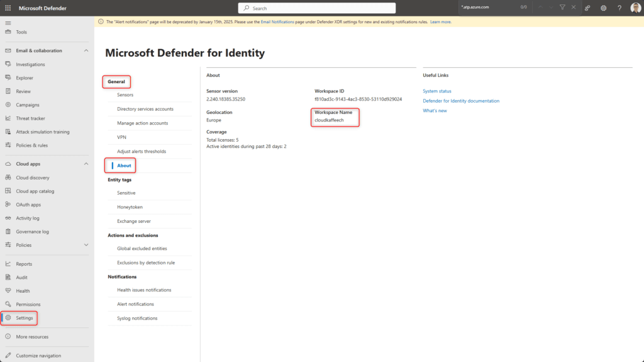
Task: Click the Permissions key icon
Action: tap(8, 304)
